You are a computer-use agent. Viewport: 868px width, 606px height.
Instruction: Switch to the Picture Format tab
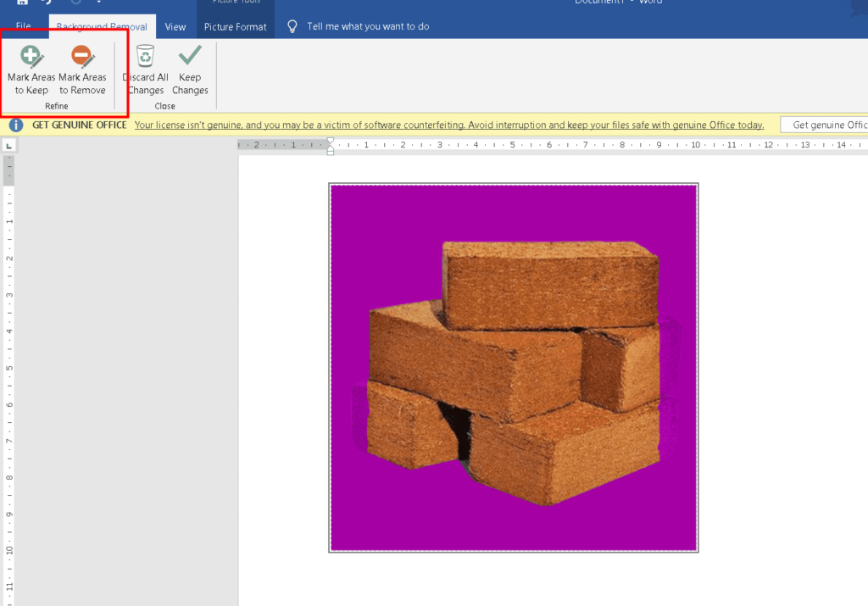point(236,26)
